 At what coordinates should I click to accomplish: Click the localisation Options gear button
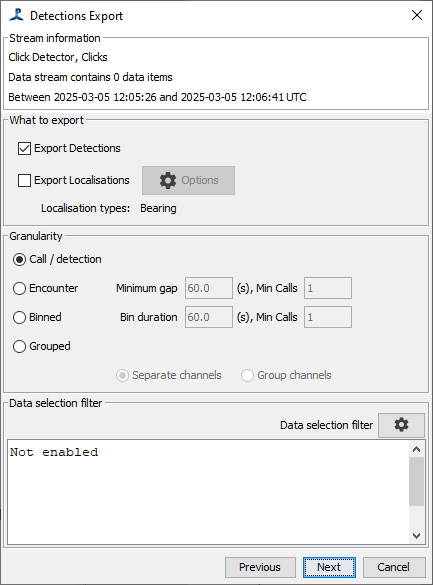tap(188, 180)
